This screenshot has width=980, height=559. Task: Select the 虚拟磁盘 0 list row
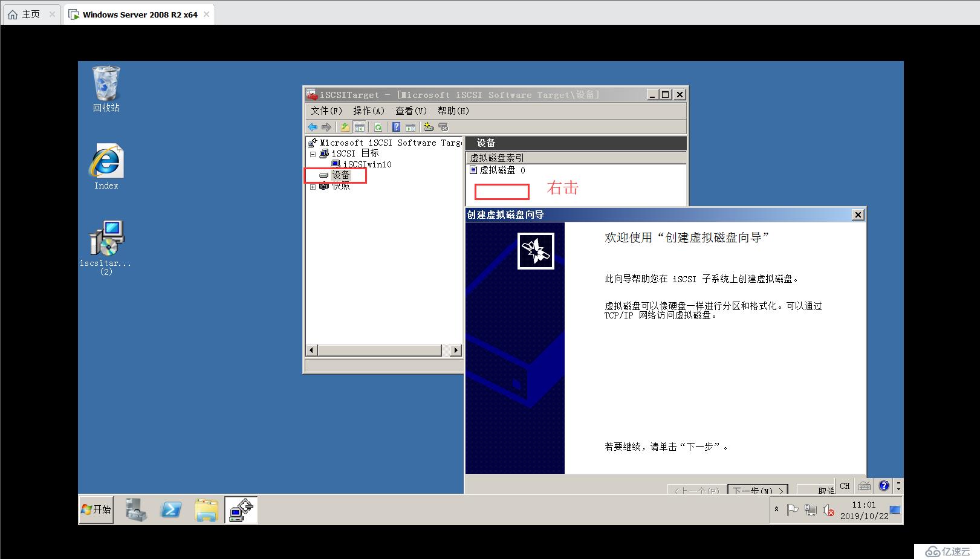point(498,170)
